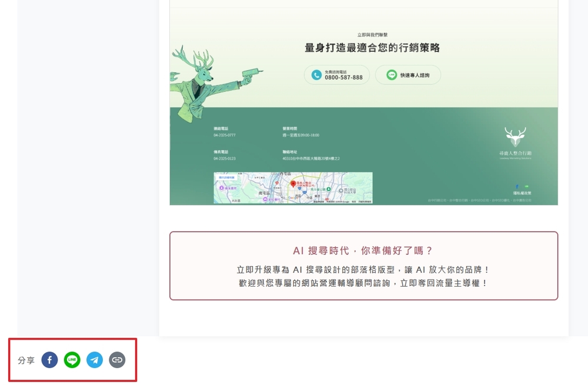Share the post through Telegram
The width and height of the screenshot is (588, 385).
click(95, 360)
